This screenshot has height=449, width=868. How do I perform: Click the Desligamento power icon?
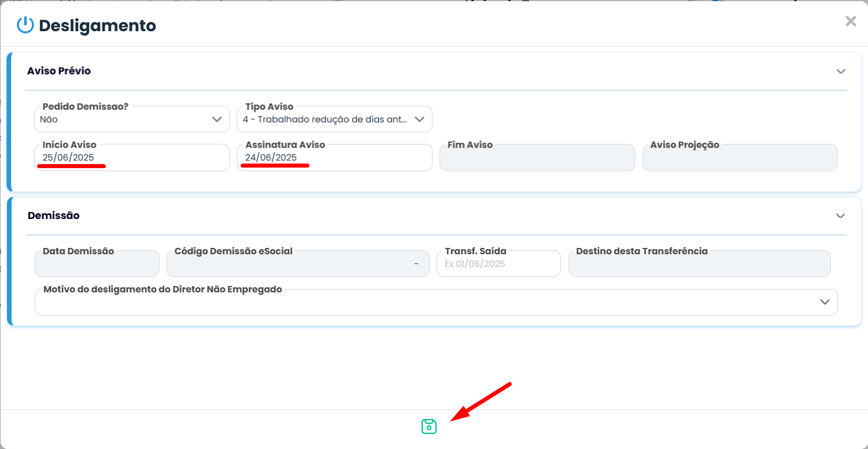point(25,25)
